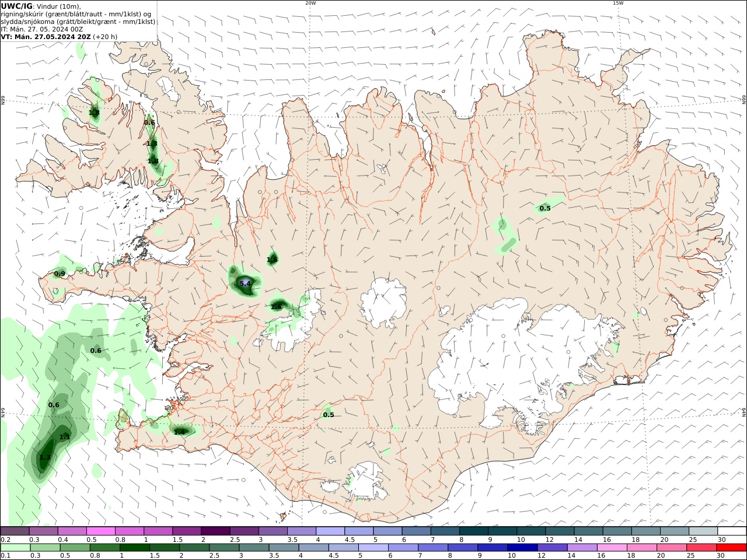Select the dark teal snow swatch at 8
Screen dimensions: 747x560
pos(474,531)
